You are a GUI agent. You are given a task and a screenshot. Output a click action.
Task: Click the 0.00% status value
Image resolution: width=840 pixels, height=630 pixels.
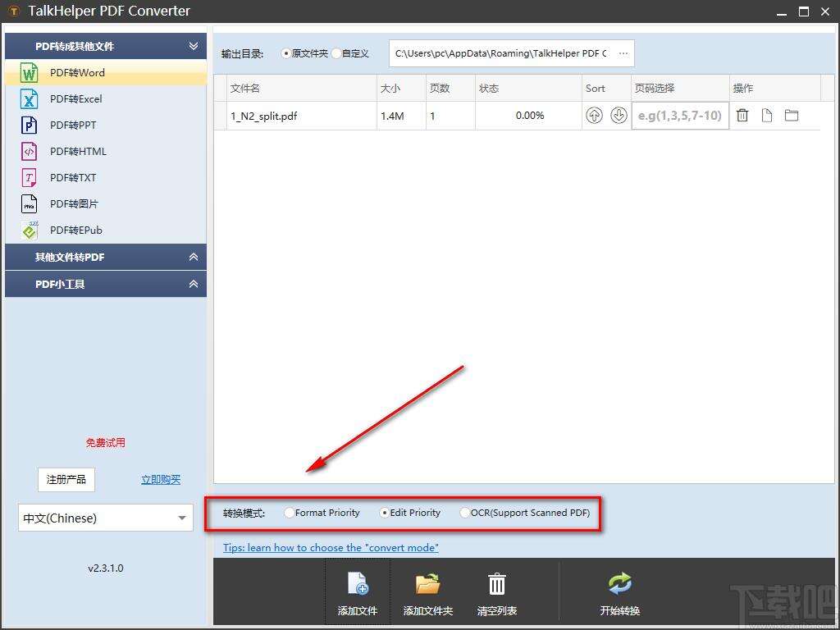[x=530, y=115]
